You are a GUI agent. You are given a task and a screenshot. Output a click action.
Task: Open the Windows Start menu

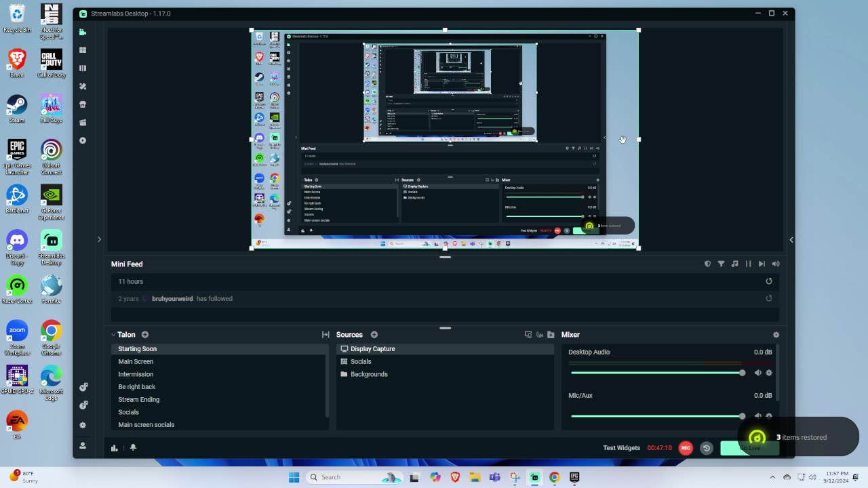[294, 477]
